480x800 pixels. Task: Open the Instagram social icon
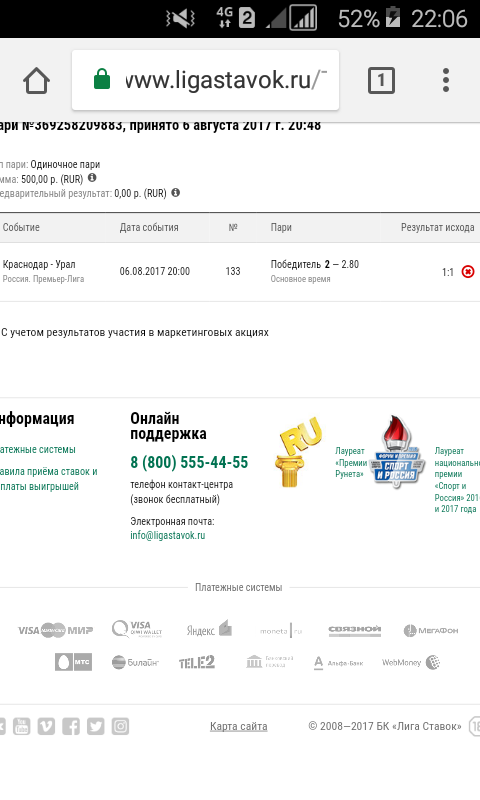(120, 726)
